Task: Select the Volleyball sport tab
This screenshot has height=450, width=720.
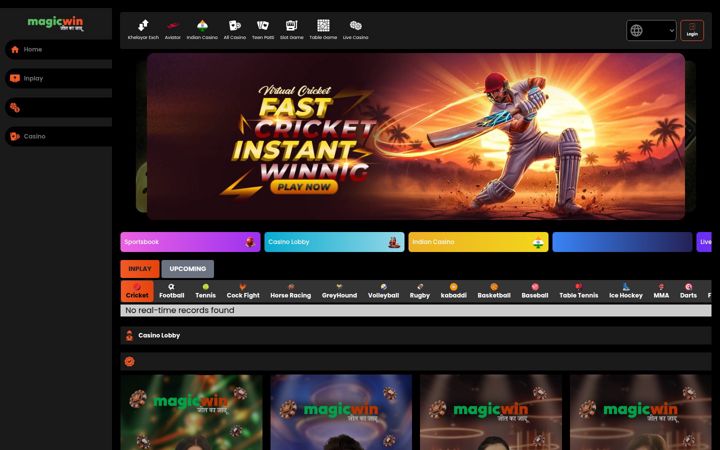Action: coord(383,291)
